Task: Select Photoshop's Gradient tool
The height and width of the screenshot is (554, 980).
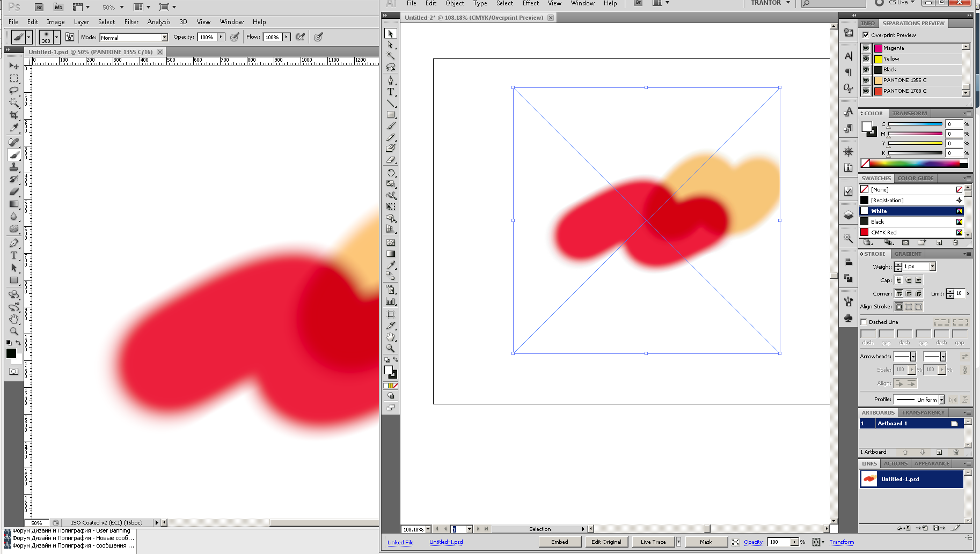Action: (x=14, y=204)
